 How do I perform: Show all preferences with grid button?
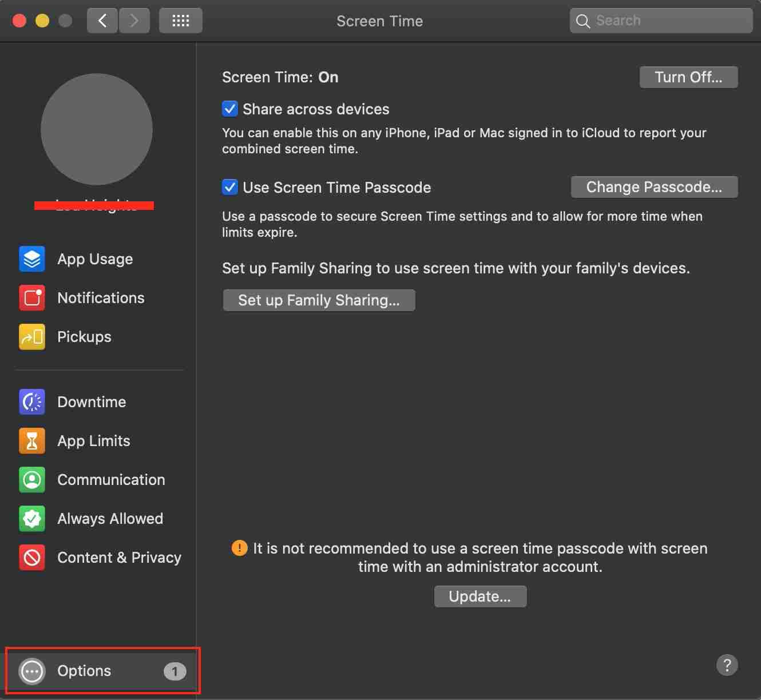click(181, 21)
